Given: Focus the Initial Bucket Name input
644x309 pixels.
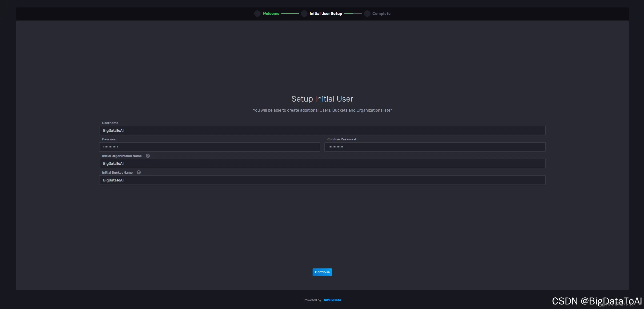Looking at the screenshot, I should 322,180.
